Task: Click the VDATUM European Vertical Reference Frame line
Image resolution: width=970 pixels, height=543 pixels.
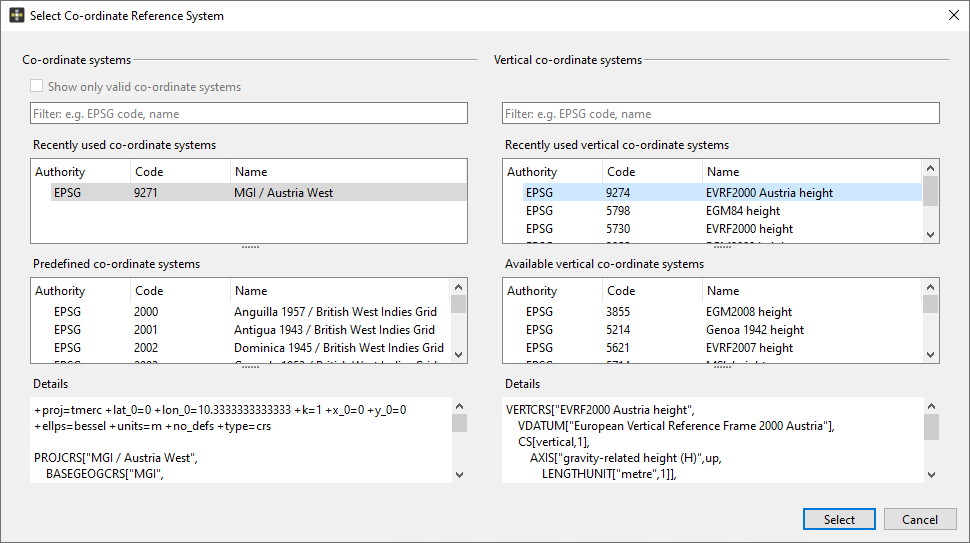Action: pyautogui.click(x=676, y=425)
